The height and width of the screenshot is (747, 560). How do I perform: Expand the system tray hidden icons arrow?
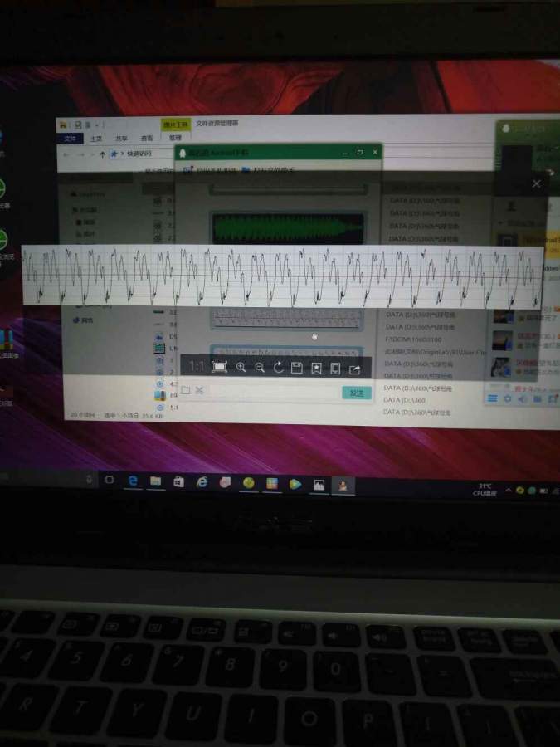(508, 491)
